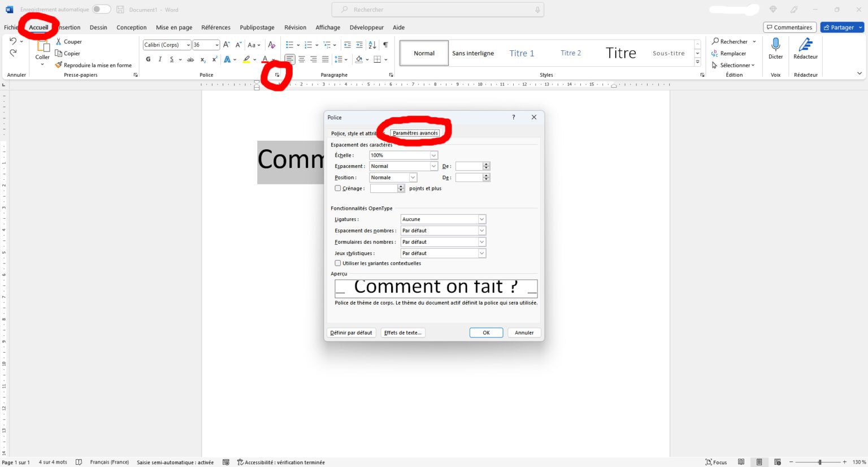Open the Échelle dropdown
Image resolution: width=868 pixels, height=467 pixels.
433,155
